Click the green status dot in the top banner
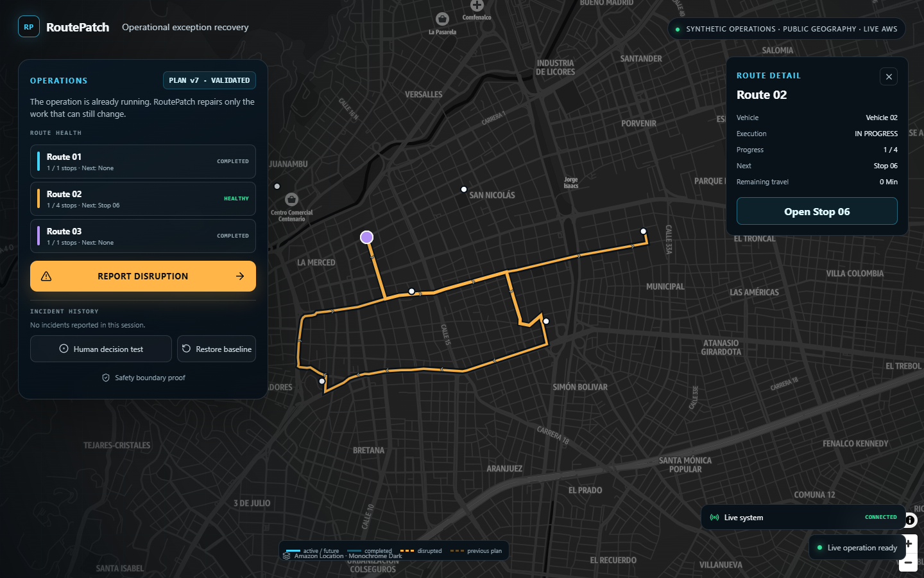The height and width of the screenshot is (578, 924). pyautogui.click(x=678, y=30)
